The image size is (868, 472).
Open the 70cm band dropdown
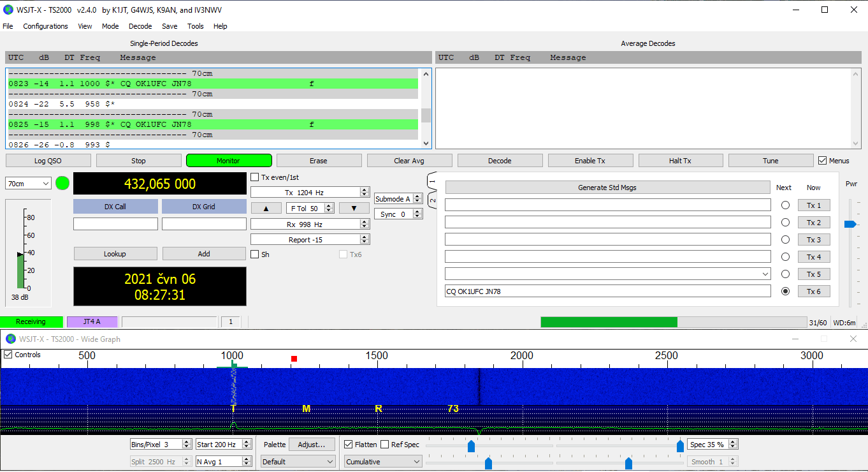click(x=28, y=184)
